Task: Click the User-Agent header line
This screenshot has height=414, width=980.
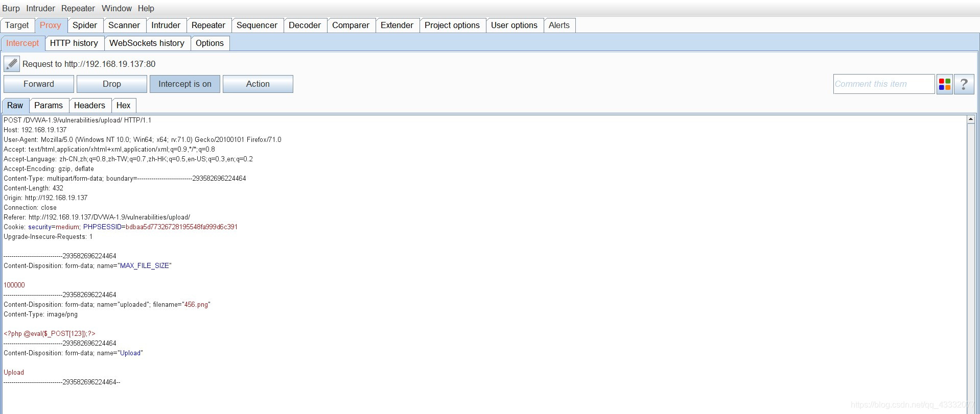Action: coord(143,140)
